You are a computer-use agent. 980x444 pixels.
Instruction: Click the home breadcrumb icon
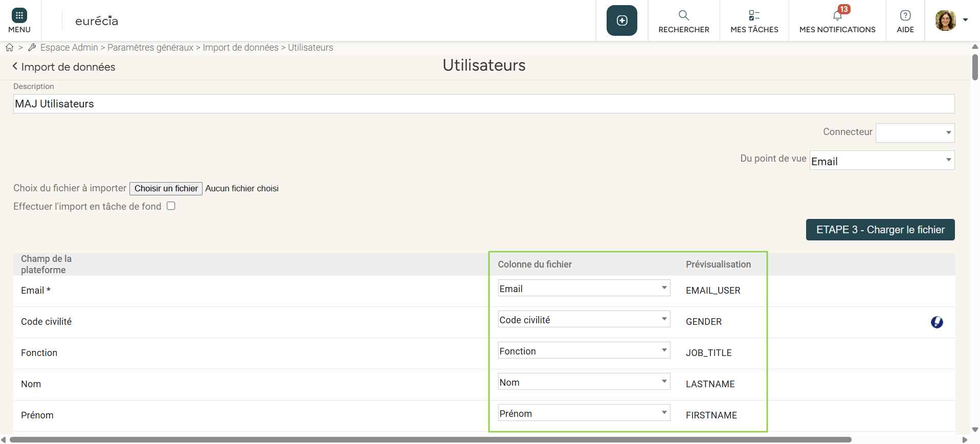click(x=10, y=48)
